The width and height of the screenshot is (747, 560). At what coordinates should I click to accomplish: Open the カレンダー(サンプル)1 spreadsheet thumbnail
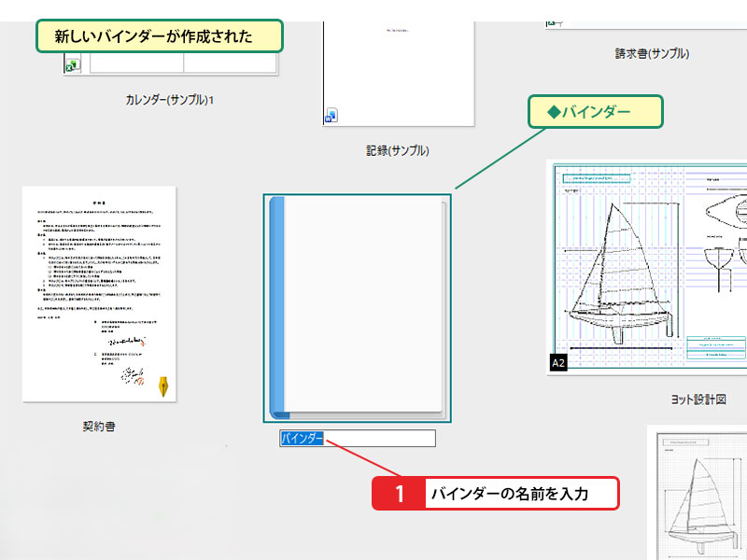pyautogui.click(x=171, y=63)
